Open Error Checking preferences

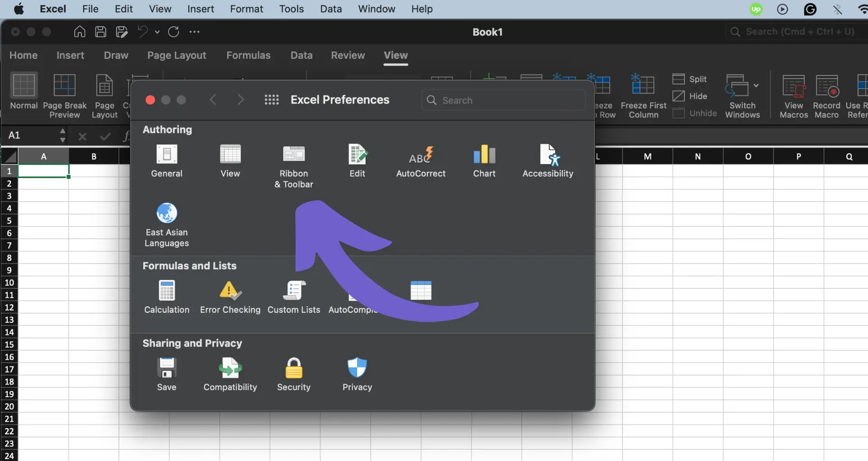click(x=230, y=297)
